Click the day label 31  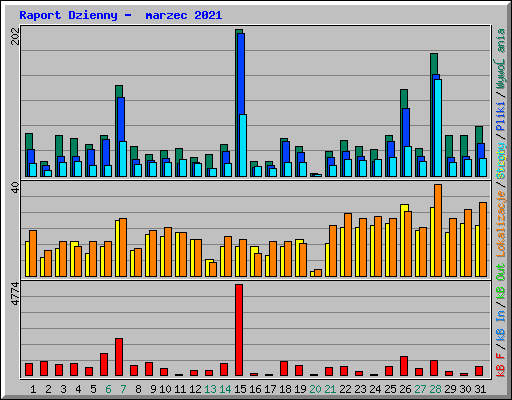tap(480, 389)
